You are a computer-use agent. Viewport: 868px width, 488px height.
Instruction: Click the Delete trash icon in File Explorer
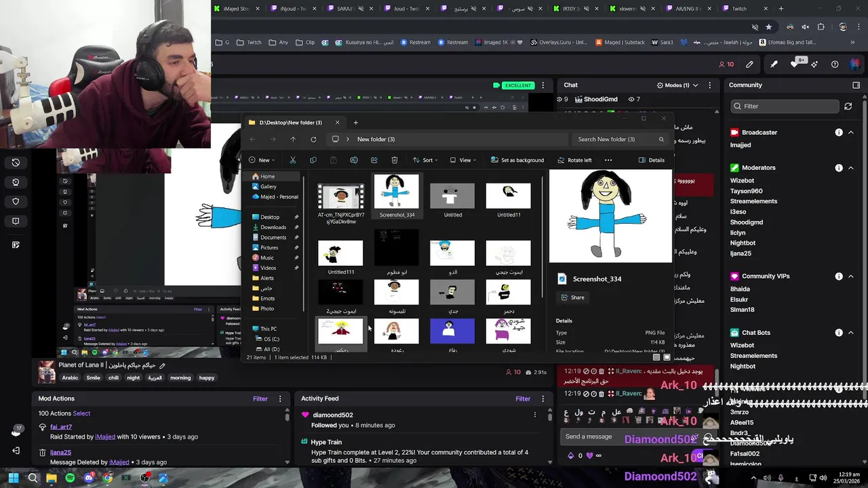click(x=394, y=160)
